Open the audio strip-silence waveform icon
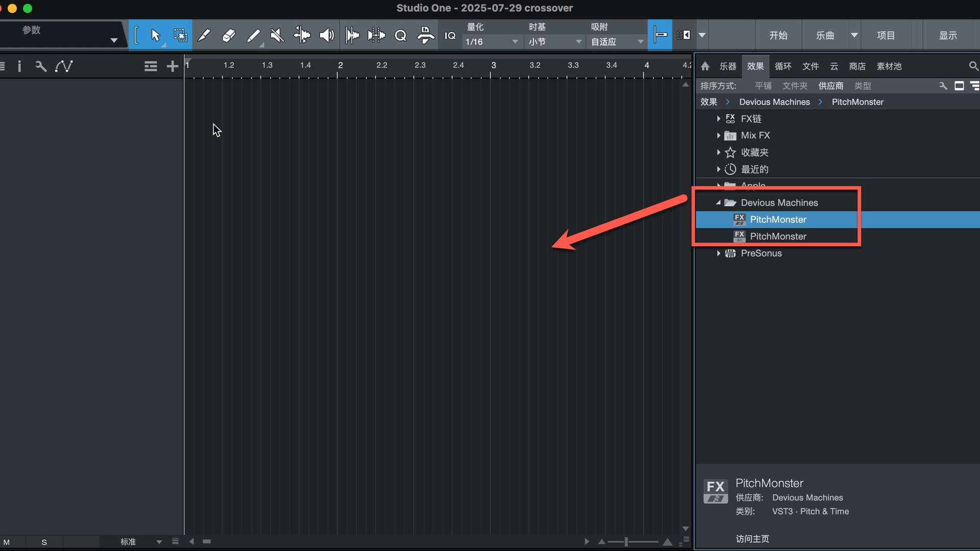This screenshot has height=551, width=980. pos(352,35)
